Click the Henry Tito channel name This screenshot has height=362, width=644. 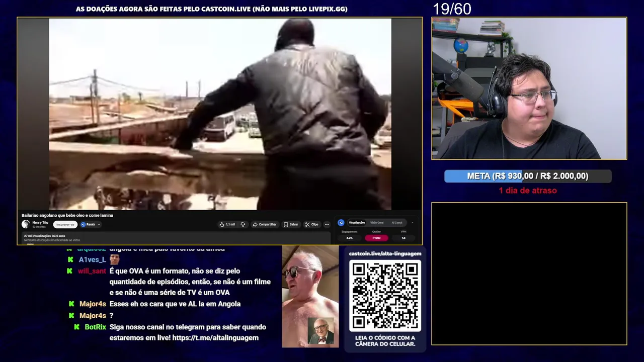click(x=40, y=222)
